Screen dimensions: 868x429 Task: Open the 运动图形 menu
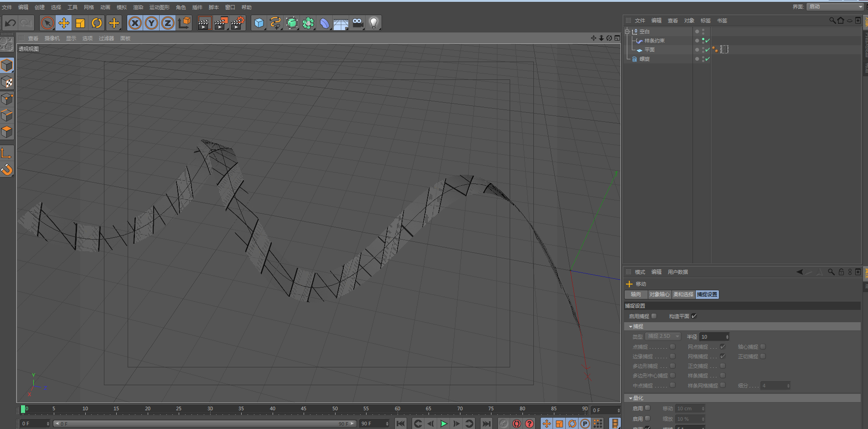click(x=159, y=7)
